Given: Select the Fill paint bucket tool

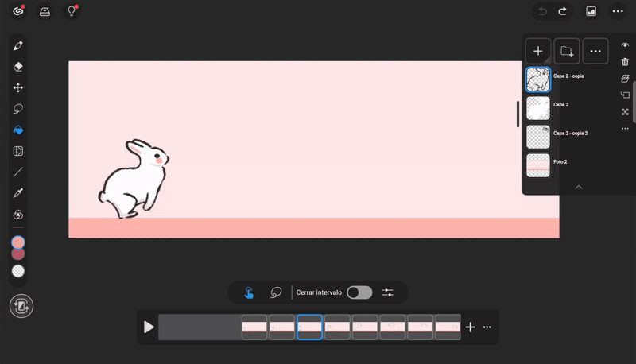Looking at the screenshot, I should tap(17, 130).
